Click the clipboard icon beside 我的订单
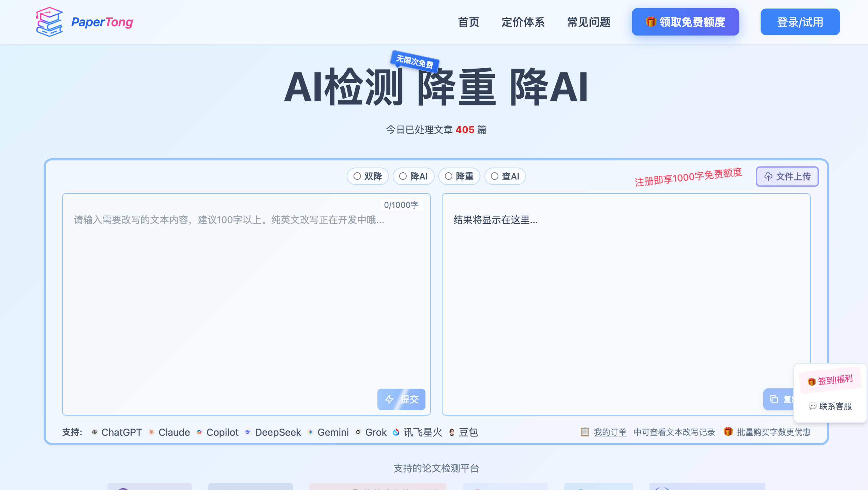The height and width of the screenshot is (490, 868). [585, 432]
